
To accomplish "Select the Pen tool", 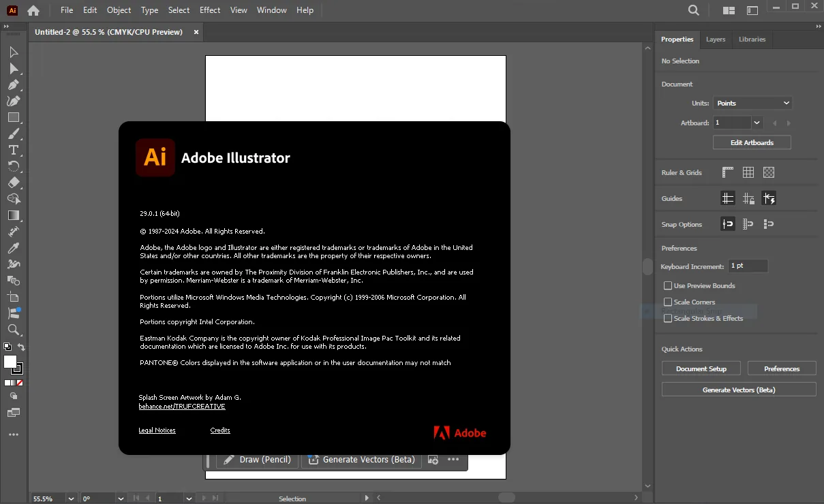I will (14, 85).
